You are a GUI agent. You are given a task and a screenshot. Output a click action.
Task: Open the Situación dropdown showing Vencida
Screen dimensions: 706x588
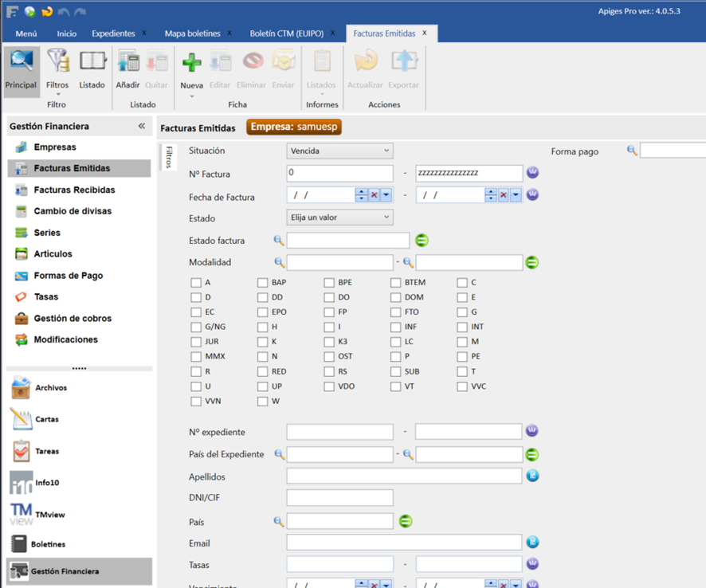(x=339, y=151)
